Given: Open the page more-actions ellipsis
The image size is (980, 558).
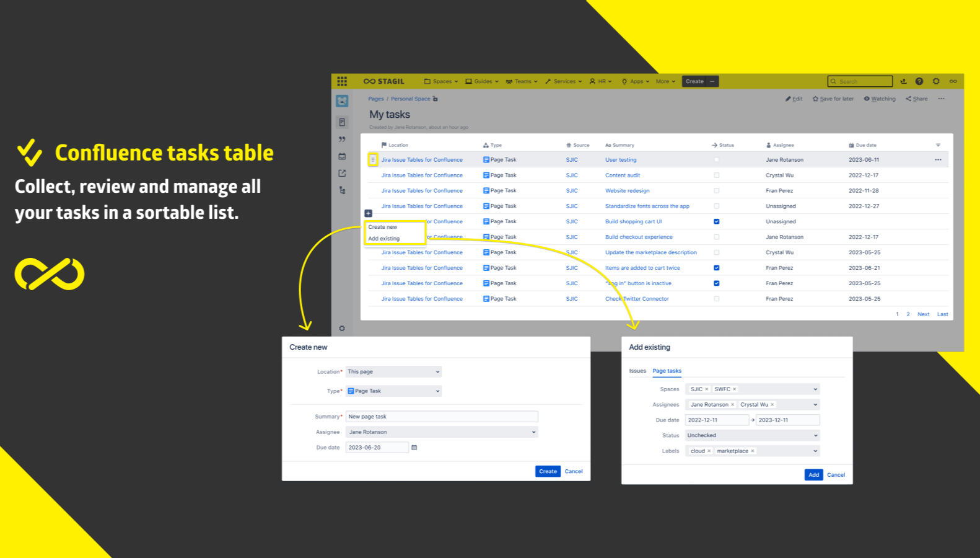Looking at the screenshot, I should click(x=941, y=99).
